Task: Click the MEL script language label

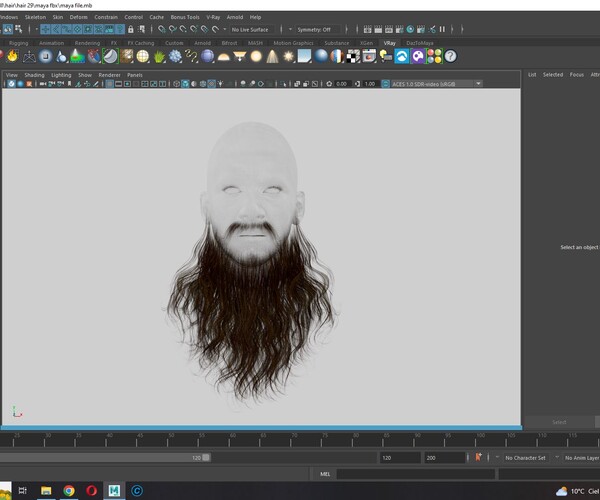Action: [325, 474]
